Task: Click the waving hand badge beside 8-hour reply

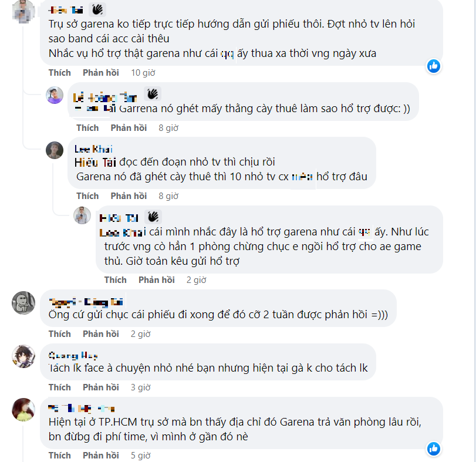Action: 153,94
